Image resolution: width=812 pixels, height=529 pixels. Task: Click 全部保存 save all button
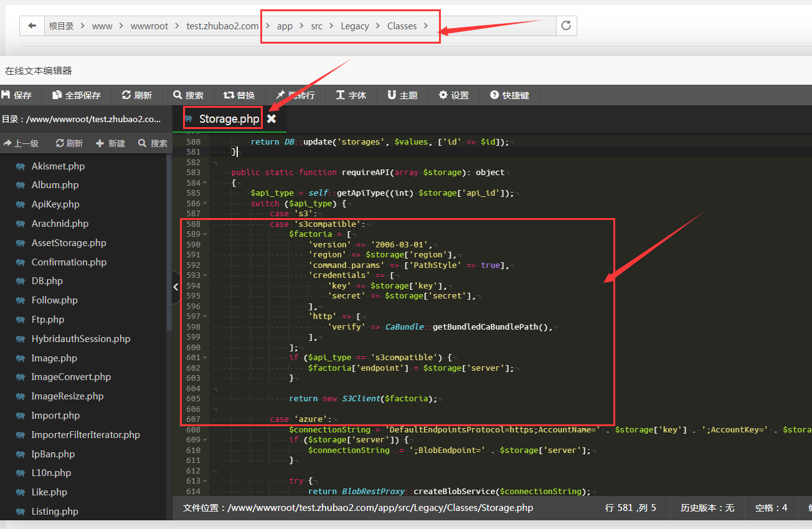[77, 95]
